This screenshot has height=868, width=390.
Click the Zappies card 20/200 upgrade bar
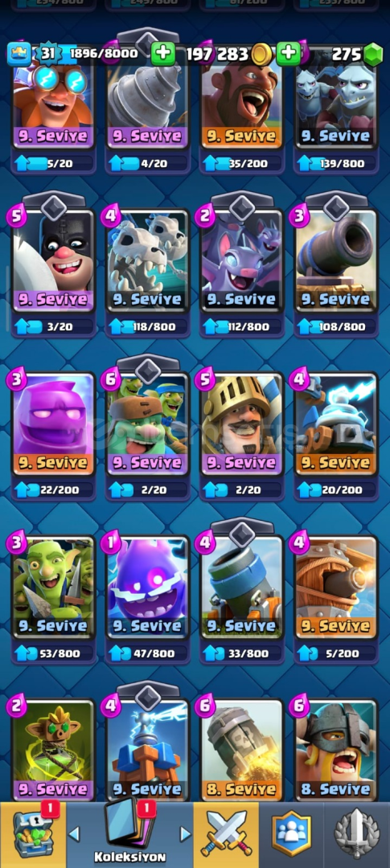336,489
